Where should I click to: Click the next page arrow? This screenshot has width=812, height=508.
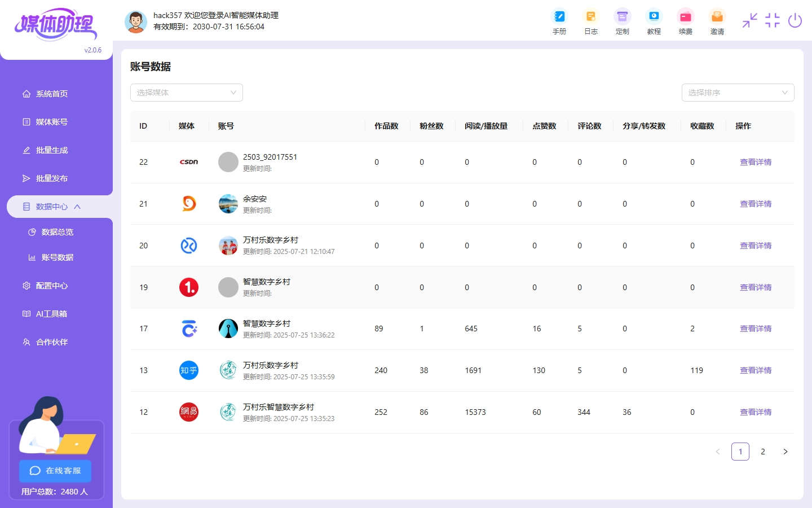tap(785, 452)
